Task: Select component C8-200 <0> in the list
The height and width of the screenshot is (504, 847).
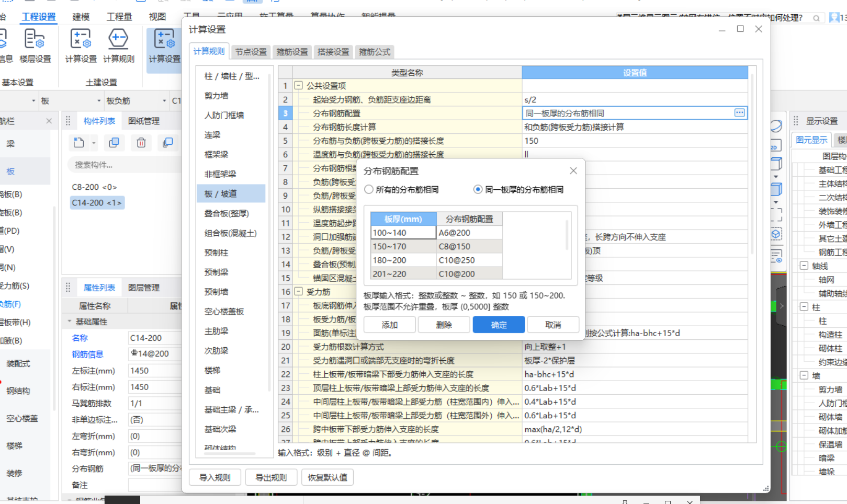Action: click(95, 187)
